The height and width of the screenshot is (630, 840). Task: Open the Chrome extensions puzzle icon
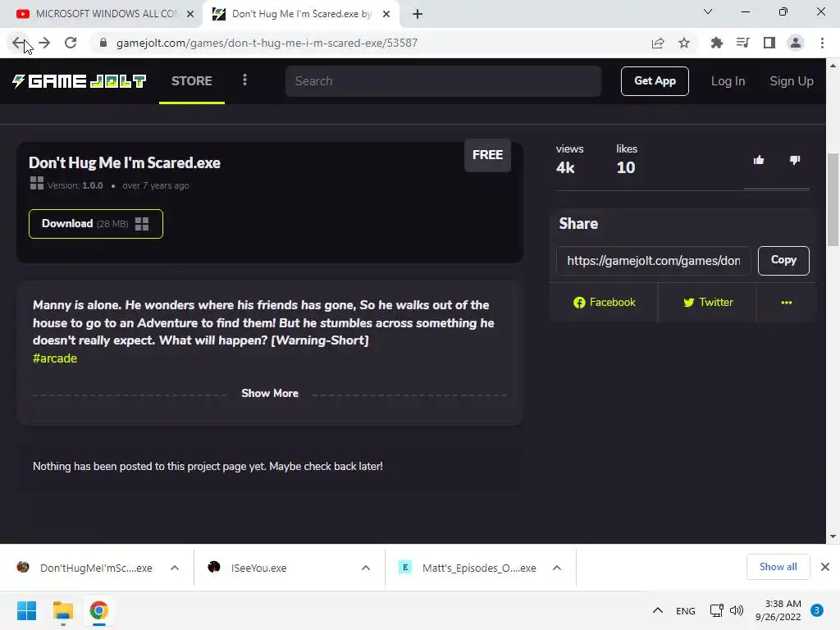pyautogui.click(x=717, y=43)
